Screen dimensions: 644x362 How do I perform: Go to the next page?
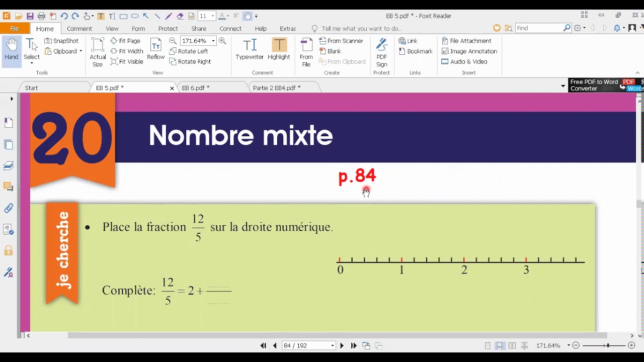pos(342,345)
